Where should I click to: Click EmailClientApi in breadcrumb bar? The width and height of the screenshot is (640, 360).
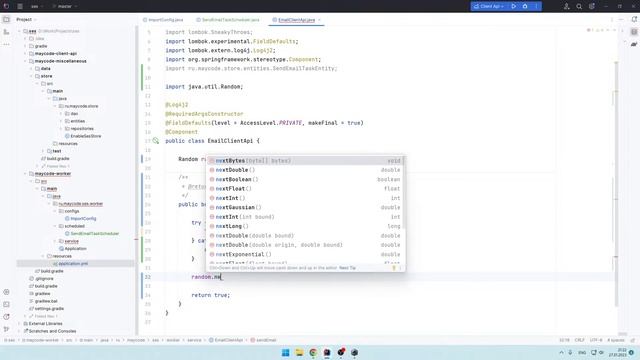pos(226,340)
